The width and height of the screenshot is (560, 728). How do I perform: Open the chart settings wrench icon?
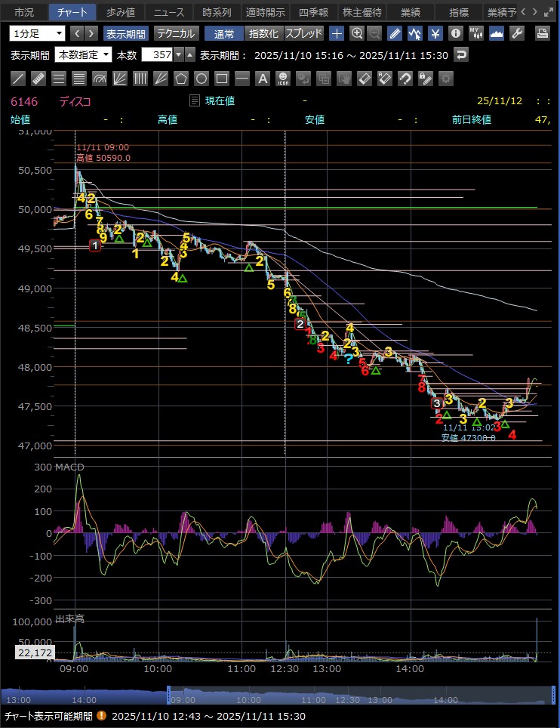[x=517, y=33]
